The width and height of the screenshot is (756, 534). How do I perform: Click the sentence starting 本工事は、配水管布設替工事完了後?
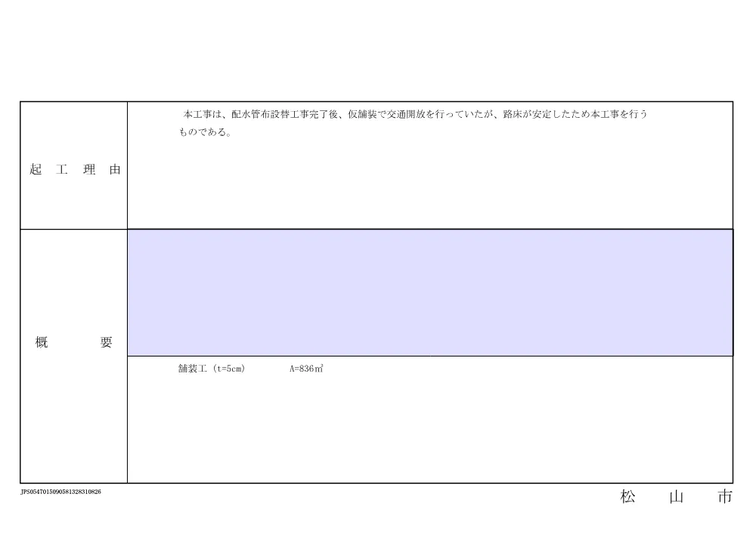click(x=415, y=115)
